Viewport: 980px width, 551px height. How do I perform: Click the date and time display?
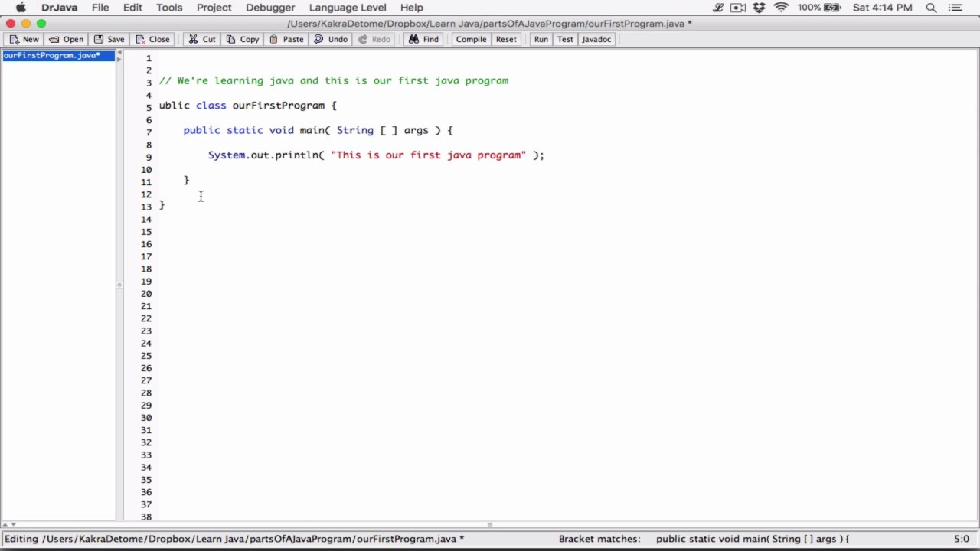(882, 8)
